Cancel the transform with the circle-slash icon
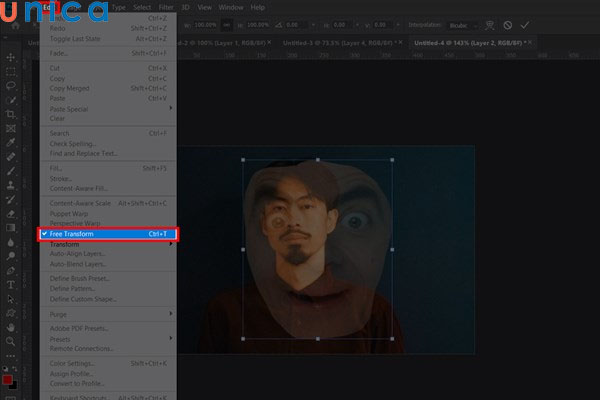Screen dimensions: 600x400 click(x=507, y=25)
